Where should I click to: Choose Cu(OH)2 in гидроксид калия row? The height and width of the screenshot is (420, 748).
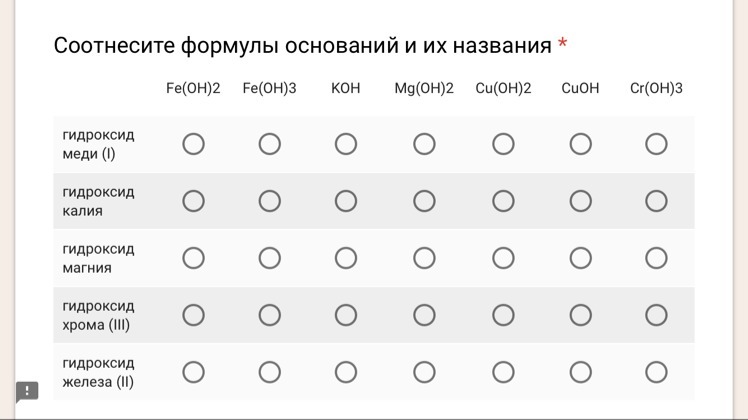[503, 201]
